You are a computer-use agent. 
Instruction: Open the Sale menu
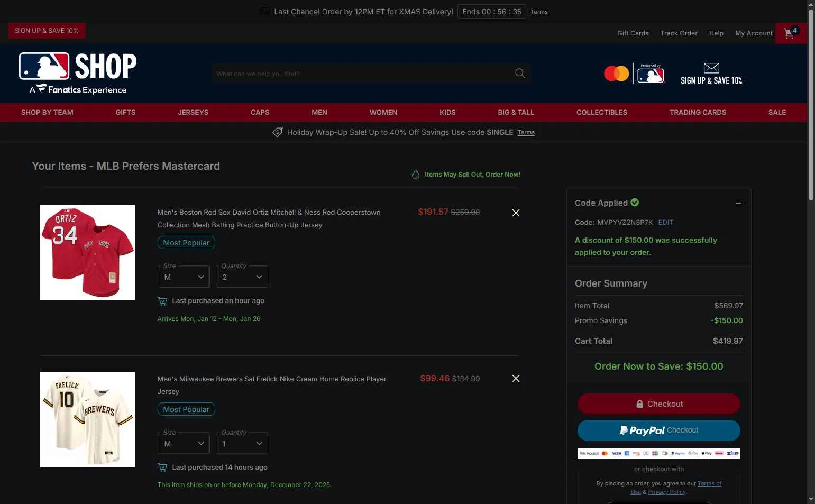tap(777, 113)
